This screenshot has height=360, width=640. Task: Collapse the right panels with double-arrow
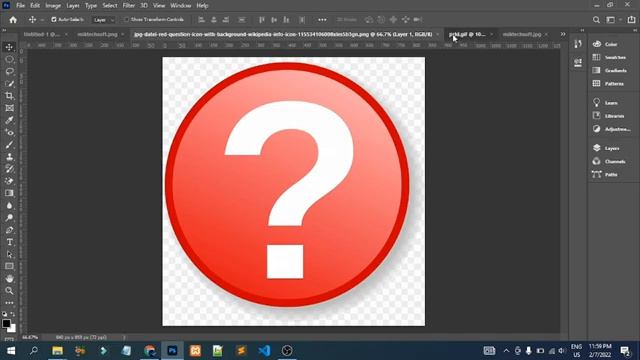(635, 30)
